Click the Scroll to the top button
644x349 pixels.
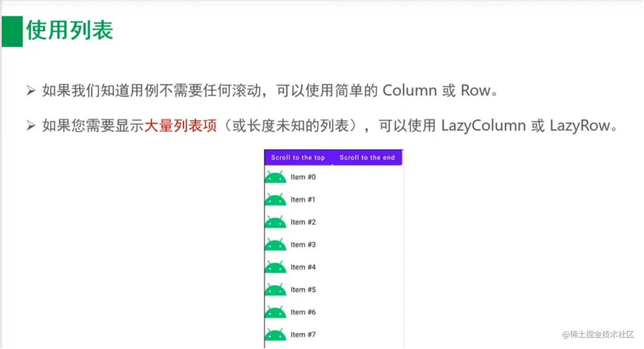[x=299, y=157]
